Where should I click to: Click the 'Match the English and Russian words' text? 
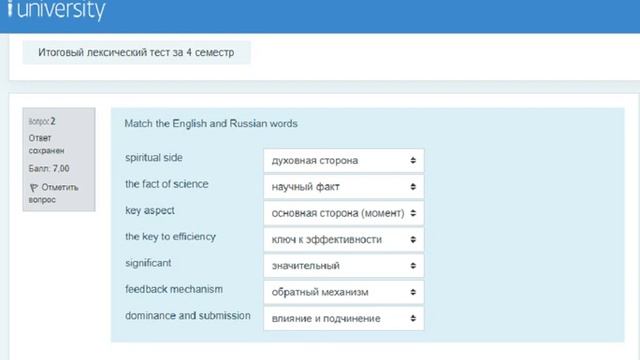[211, 124]
